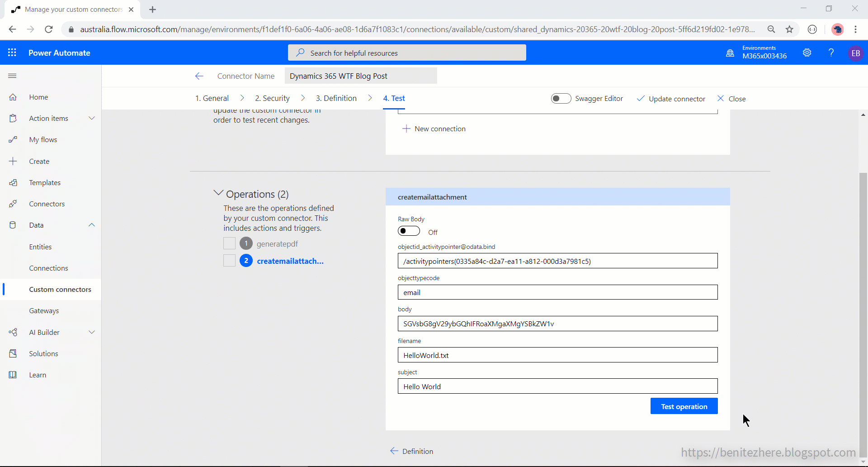This screenshot has height=467, width=868.
Task: Collapse the Operations disclosure triangle
Action: pos(218,193)
